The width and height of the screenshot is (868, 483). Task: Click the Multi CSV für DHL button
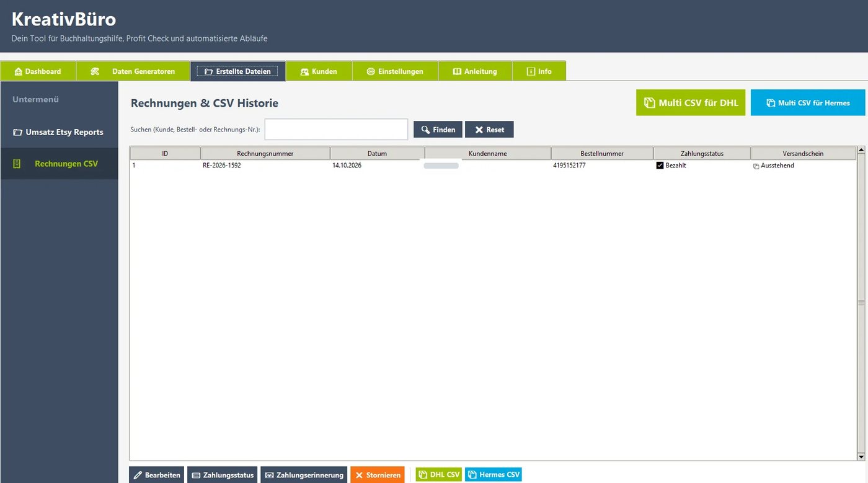coord(691,102)
